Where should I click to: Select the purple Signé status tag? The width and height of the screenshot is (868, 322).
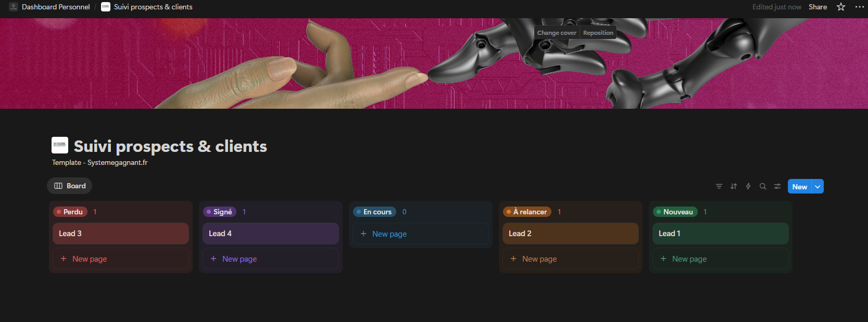click(219, 212)
